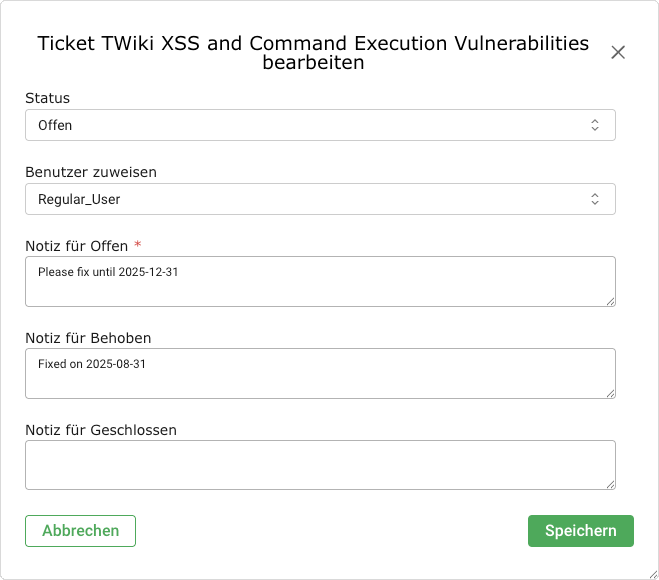This screenshot has height=580, width=659.
Task: Click the up-down arrows beside Regular_User
Action: click(595, 199)
